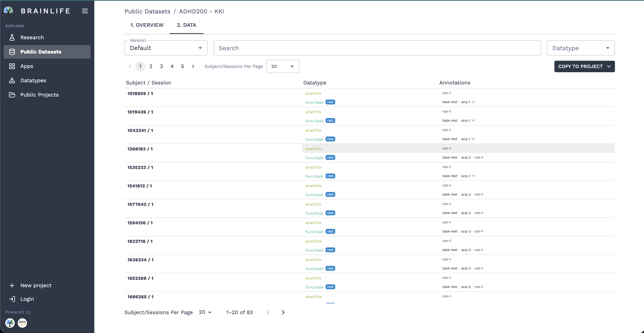Go to page 4

pos(172,66)
